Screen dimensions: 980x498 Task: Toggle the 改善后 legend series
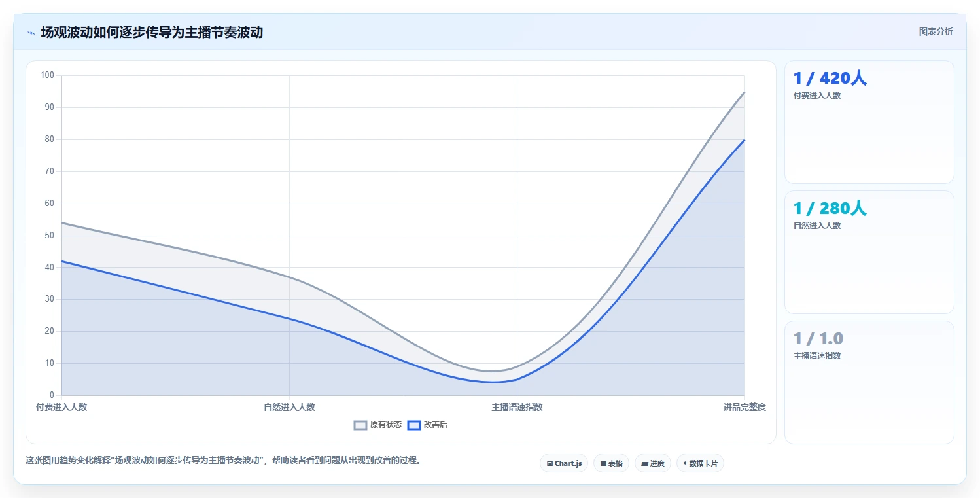pos(427,425)
